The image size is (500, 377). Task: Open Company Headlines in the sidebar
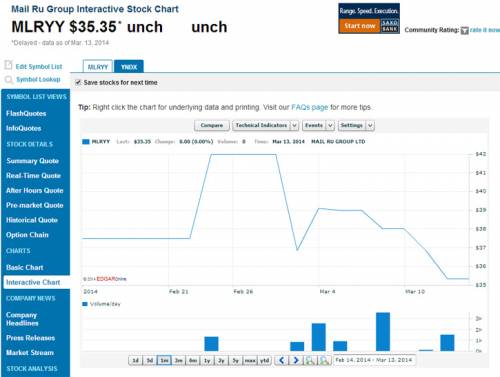22,319
